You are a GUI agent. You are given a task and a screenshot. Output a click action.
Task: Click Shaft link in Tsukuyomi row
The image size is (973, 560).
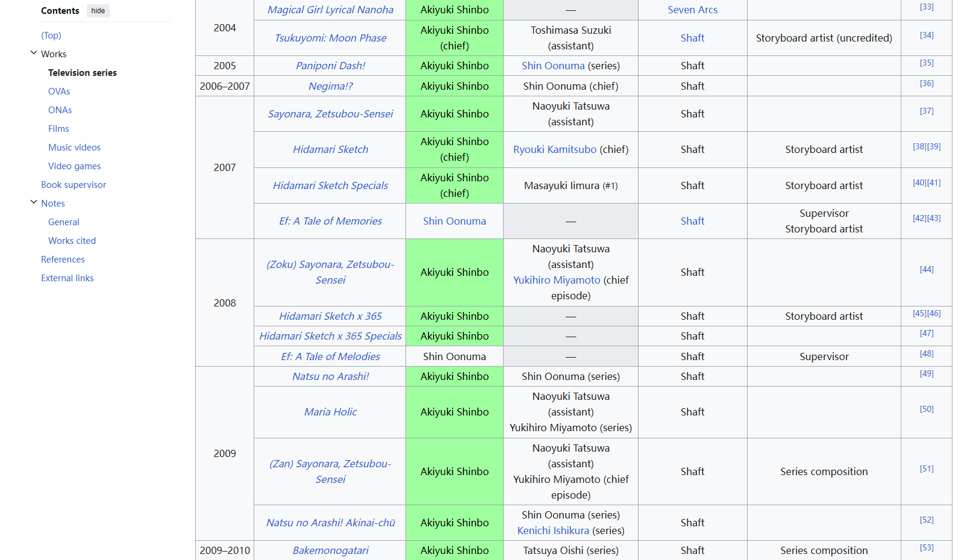(693, 38)
